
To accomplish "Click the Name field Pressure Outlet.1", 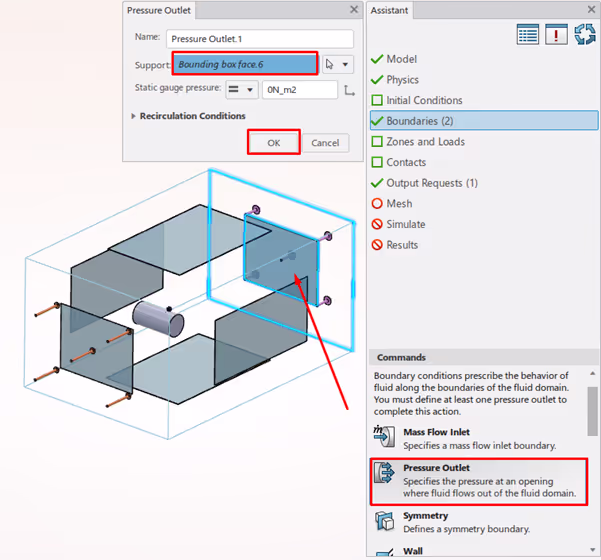I will pos(260,39).
